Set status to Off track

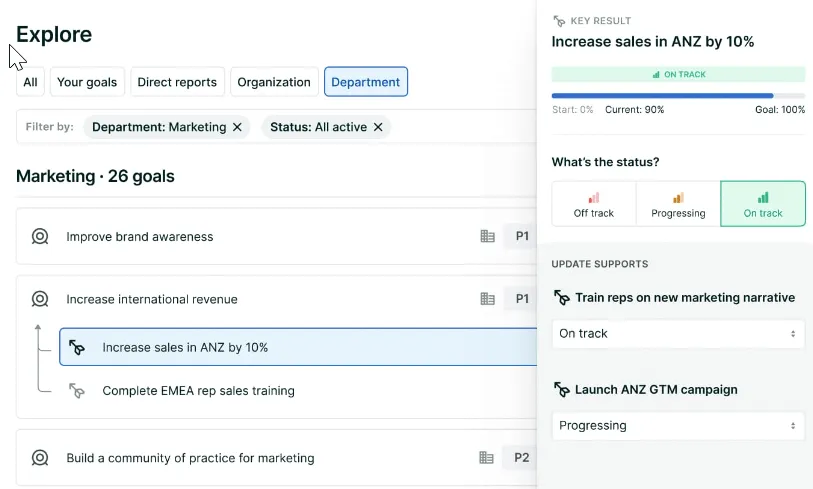point(594,204)
